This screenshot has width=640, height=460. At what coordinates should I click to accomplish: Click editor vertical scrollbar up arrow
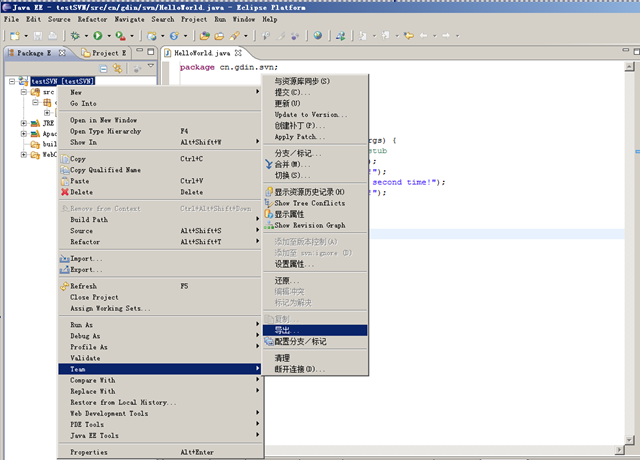click(x=629, y=67)
